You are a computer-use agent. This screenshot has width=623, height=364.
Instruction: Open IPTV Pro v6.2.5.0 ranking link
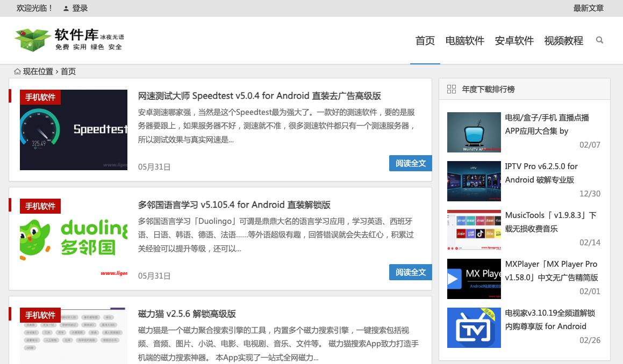tap(541, 173)
